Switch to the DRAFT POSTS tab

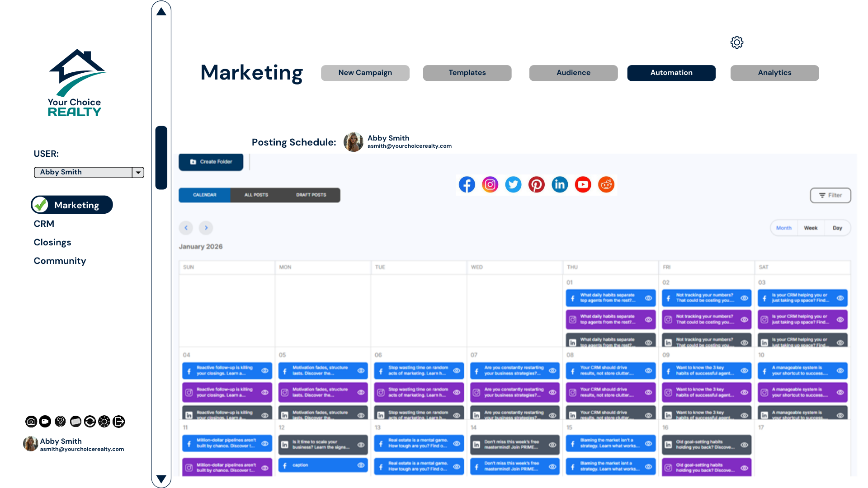click(x=311, y=195)
